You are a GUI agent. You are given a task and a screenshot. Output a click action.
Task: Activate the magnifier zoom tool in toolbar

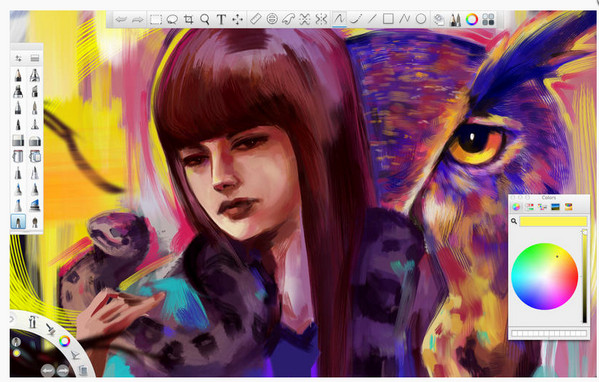click(205, 19)
